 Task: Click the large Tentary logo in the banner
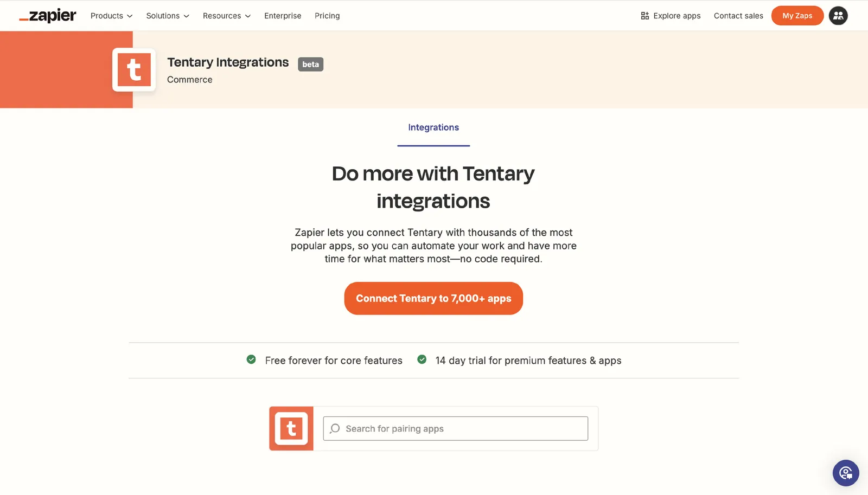coord(134,70)
